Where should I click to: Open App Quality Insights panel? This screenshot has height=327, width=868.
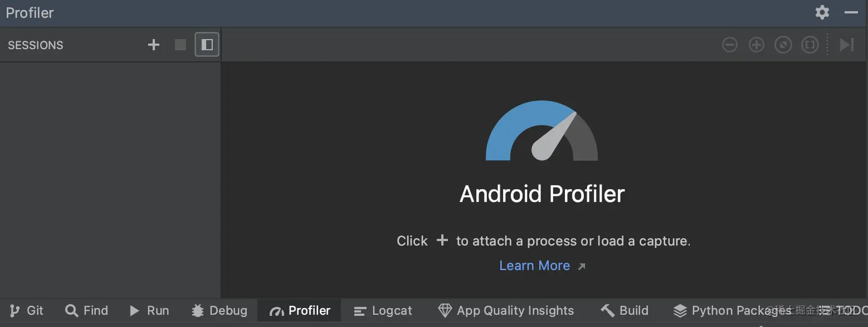click(x=506, y=311)
